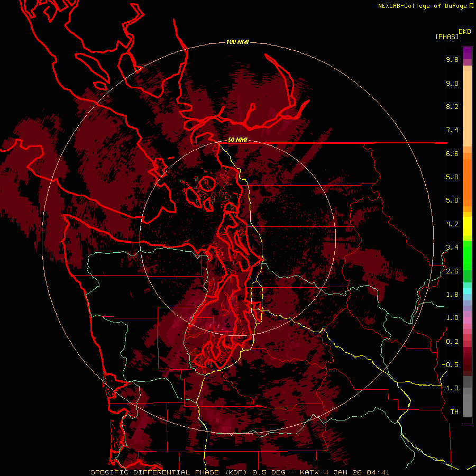Click the 7.4 value on color scale
This screenshot has height=476, width=476.
tap(452, 130)
